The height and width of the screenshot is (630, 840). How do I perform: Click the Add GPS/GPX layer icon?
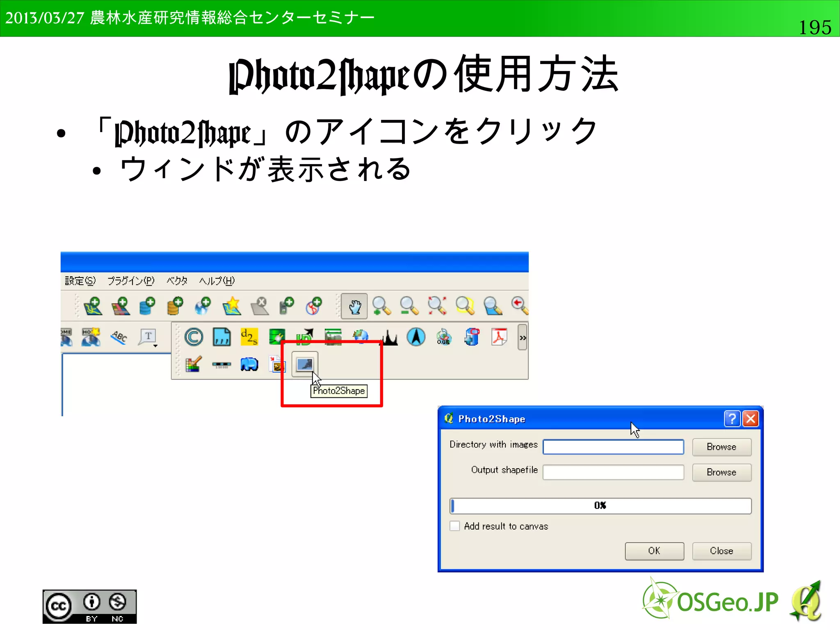coord(287,306)
